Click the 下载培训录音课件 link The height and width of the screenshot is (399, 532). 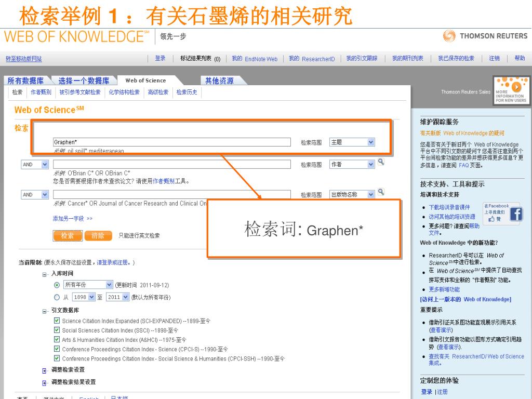[449, 207]
